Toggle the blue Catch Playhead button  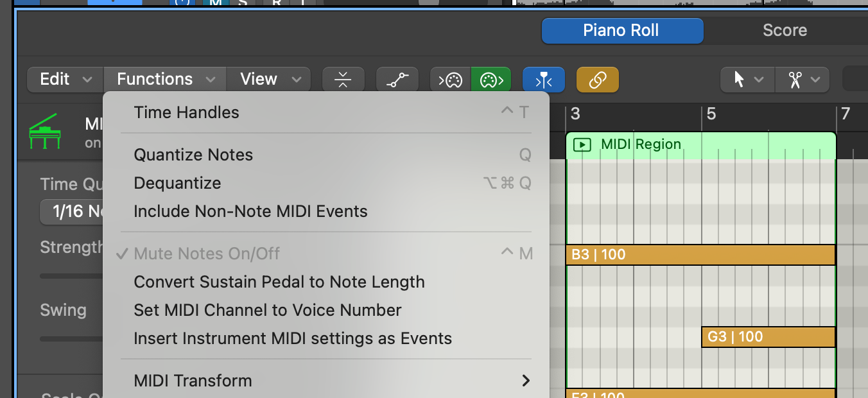click(x=544, y=80)
